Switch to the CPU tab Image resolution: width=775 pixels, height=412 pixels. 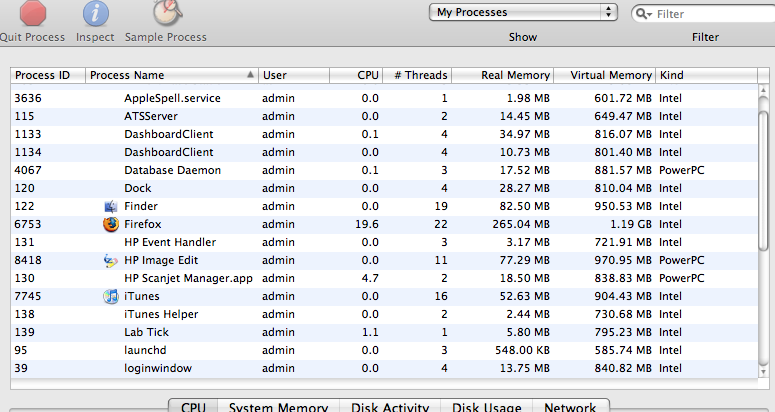click(193, 406)
